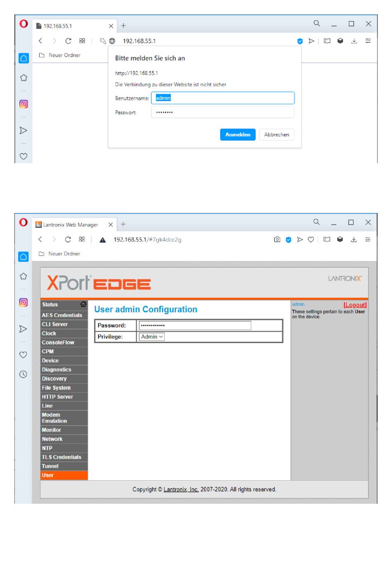The width and height of the screenshot is (392, 583).
Task: Open the History clock icon in Opera sidebar
Action: (x=24, y=374)
